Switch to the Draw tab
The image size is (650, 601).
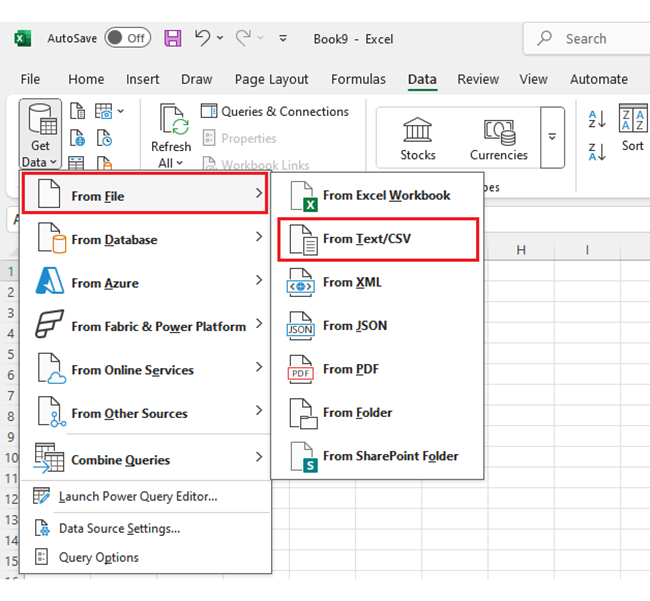[196, 79]
